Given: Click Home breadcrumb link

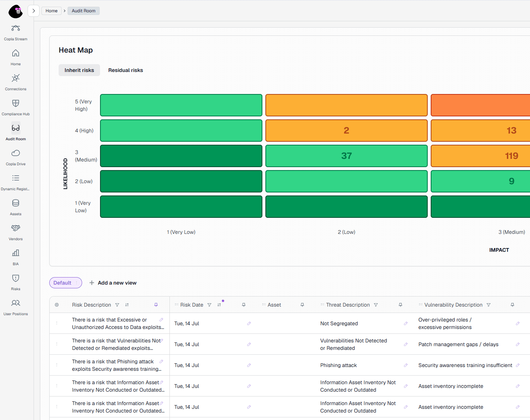Looking at the screenshot, I should [52, 11].
